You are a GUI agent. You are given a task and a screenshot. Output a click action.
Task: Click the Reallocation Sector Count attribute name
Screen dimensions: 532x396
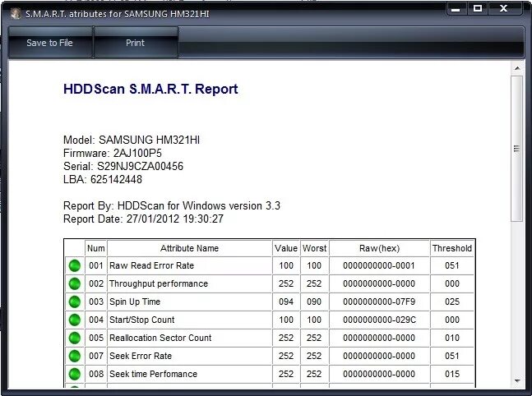[160, 338]
